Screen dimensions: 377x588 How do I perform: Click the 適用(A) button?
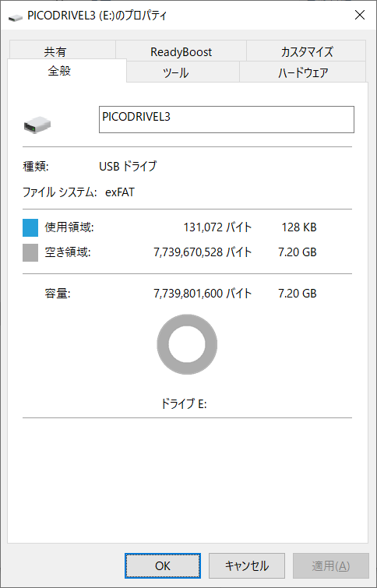pyautogui.click(x=331, y=566)
